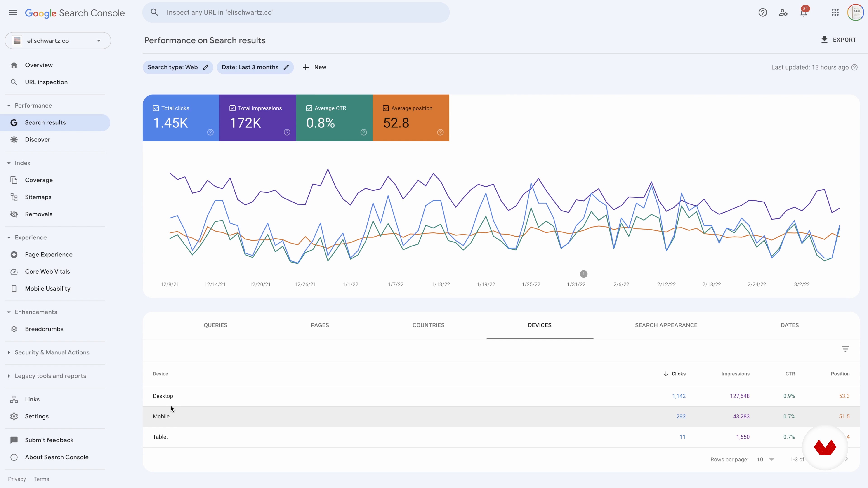The width and height of the screenshot is (868, 488).
Task: Open the Terms link
Action: (x=41, y=479)
